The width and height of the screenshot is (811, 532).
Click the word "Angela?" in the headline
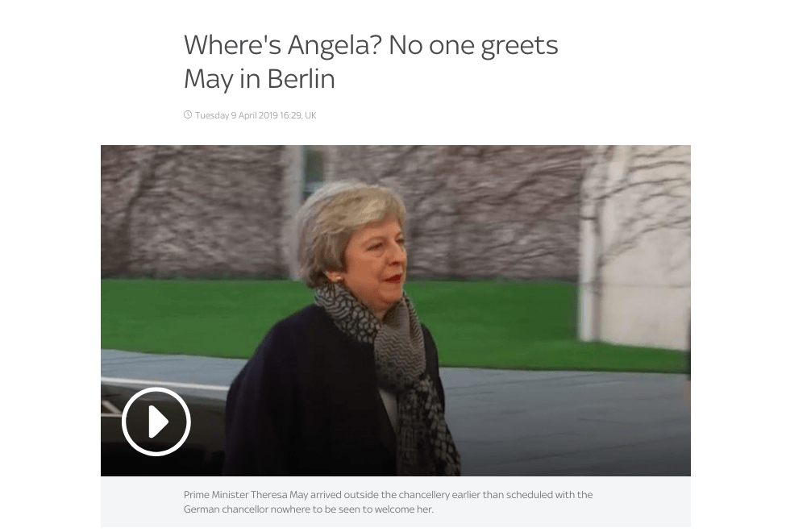(x=334, y=47)
